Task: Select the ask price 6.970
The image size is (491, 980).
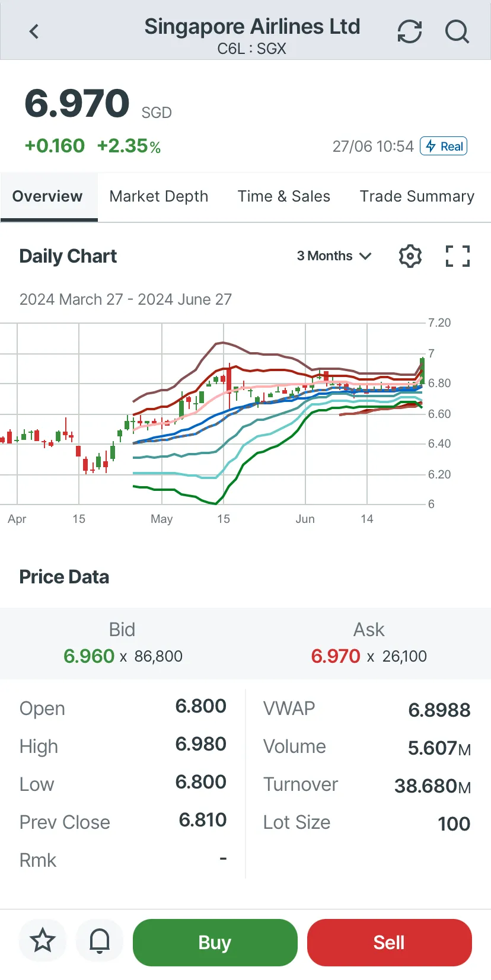Action: (x=336, y=656)
